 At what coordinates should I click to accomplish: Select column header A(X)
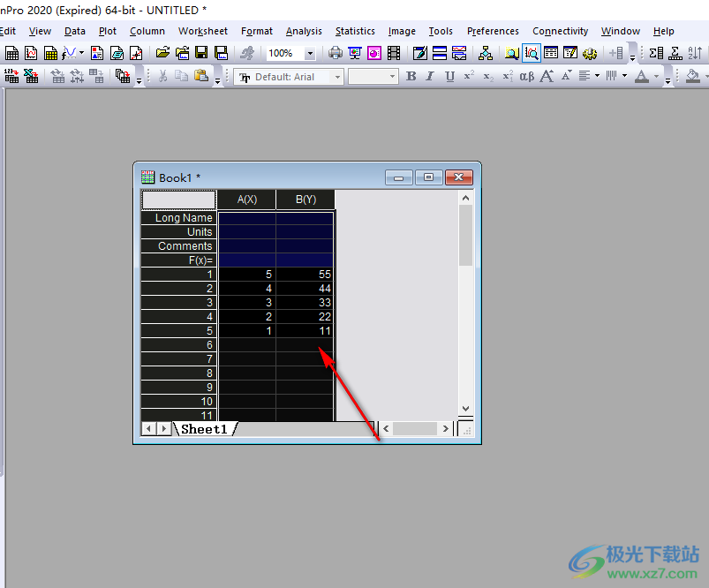point(247,200)
